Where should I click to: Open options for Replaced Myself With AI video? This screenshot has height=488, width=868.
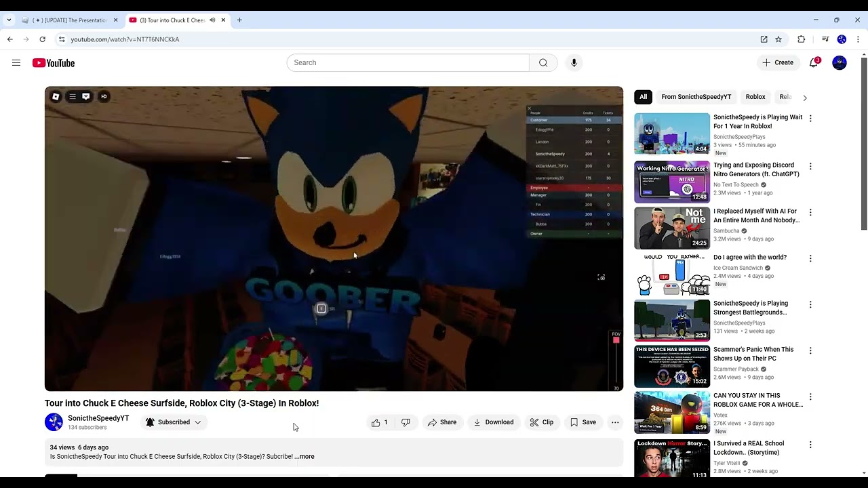[x=810, y=212]
